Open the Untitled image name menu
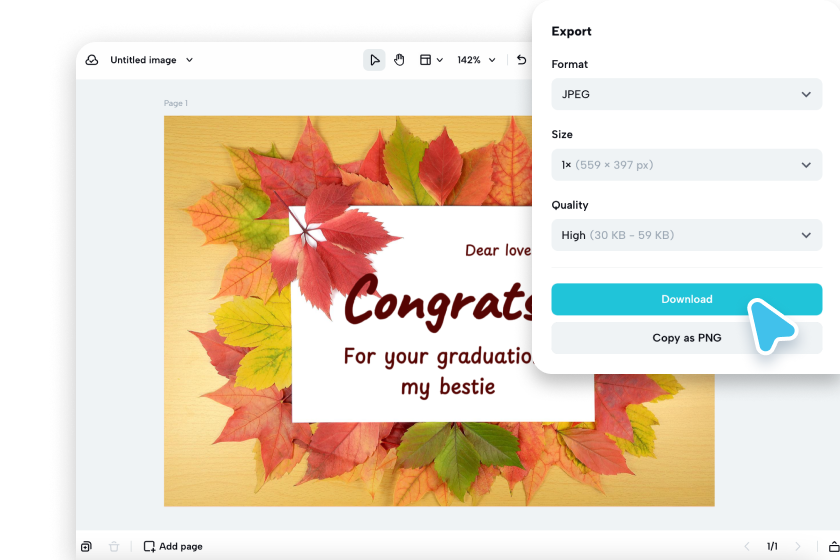Image resolution: width=840 pixels, height=560 pixels. [x=152, y=60]
